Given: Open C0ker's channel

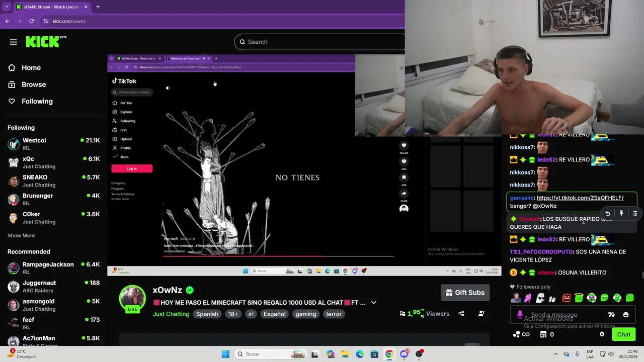Looking at the screenshot, I should [54, 218].
